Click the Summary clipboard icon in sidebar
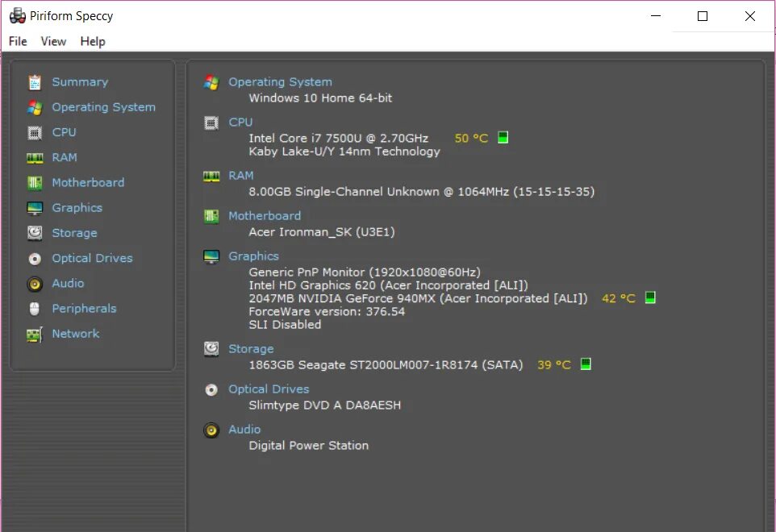The height and width of the screenshot is (532, 776). coord(35,82)
